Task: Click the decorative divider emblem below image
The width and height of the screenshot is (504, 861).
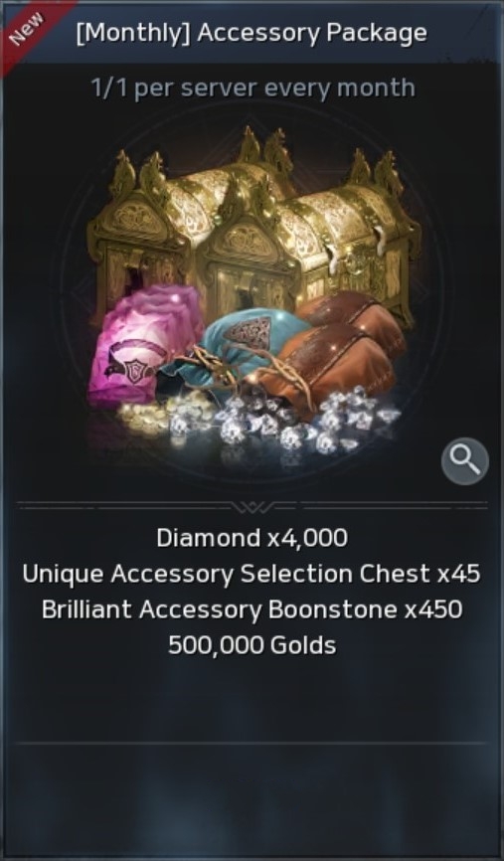Action: coord(252,505)
